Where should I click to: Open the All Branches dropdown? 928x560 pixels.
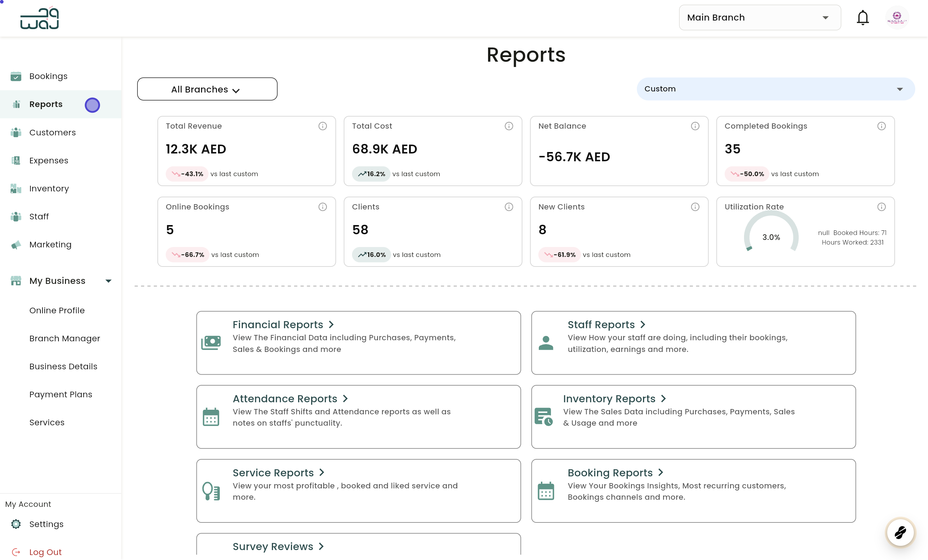[x=207, y=89]
